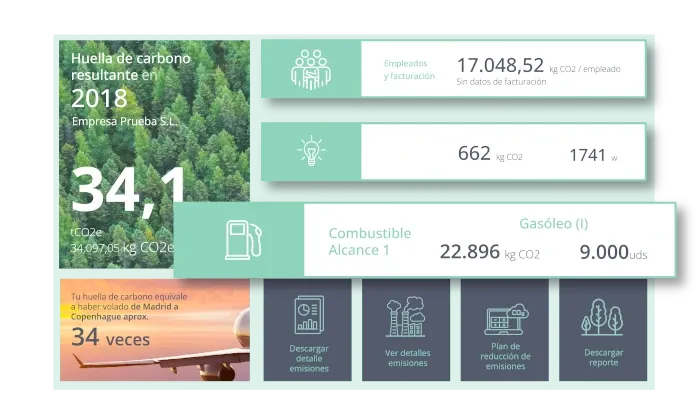Click the lightbulb electricity icon
The image size is (700, 416).
click(x=310, y=153)
